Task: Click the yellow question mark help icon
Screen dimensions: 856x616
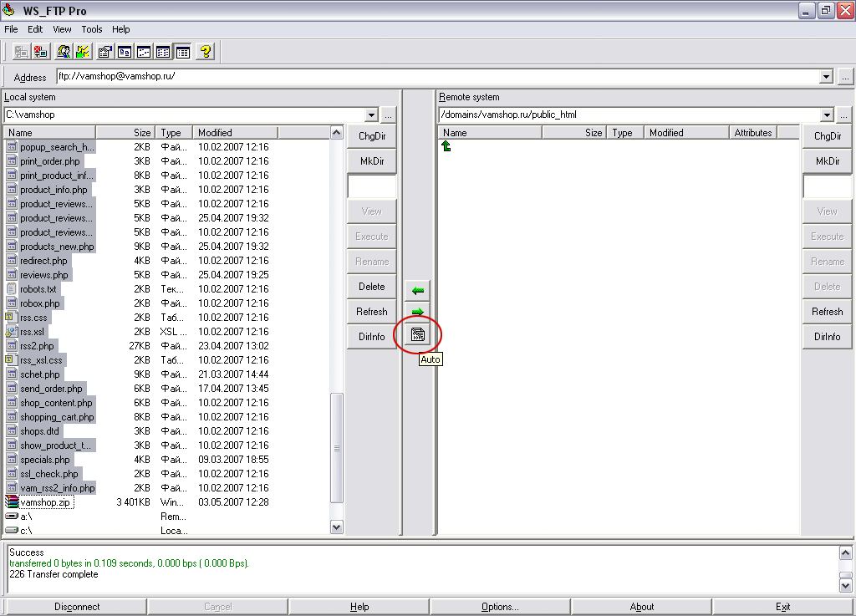Action: point(206,52)
